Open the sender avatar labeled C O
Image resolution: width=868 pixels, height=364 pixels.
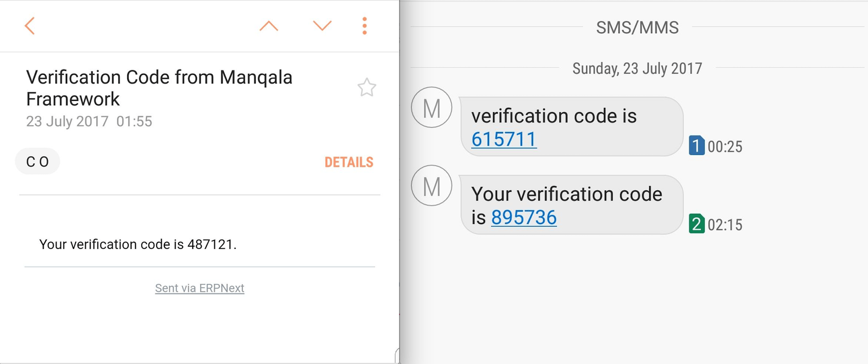37,161
